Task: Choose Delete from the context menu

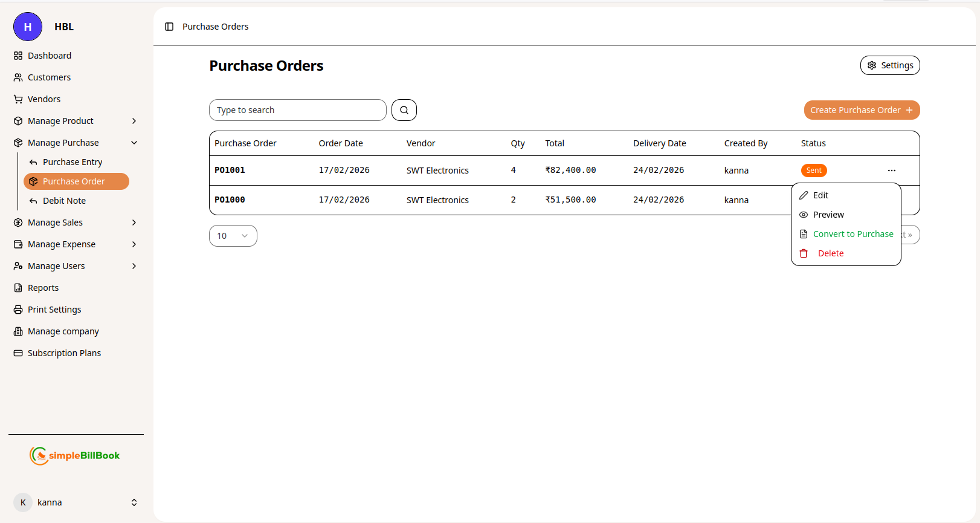Action: point(830,253)
